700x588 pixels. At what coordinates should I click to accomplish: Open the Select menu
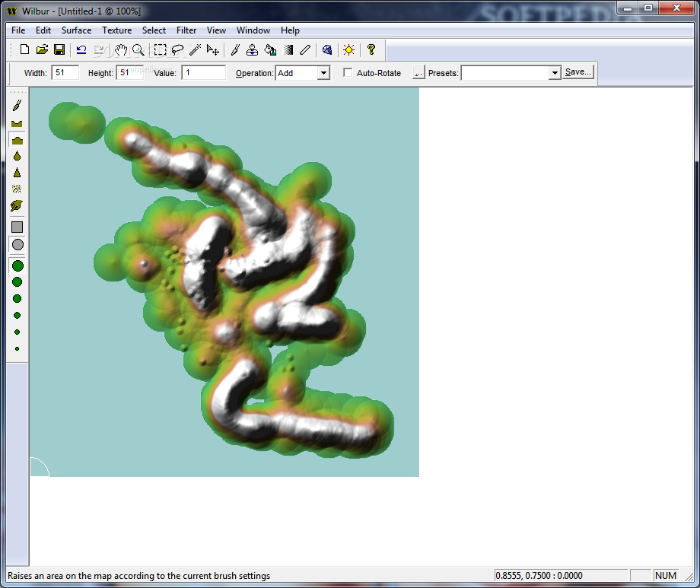(x=154, y=30)
